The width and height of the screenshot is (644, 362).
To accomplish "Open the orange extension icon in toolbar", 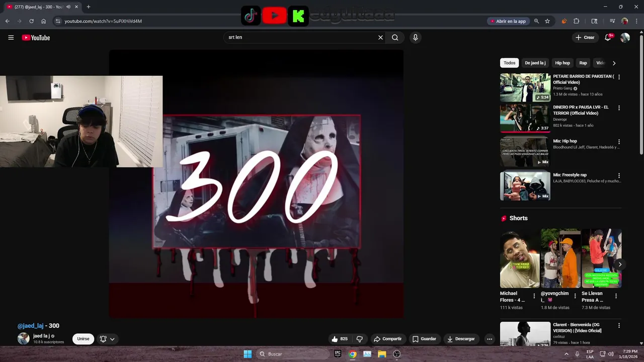I will tap(564, 21).
